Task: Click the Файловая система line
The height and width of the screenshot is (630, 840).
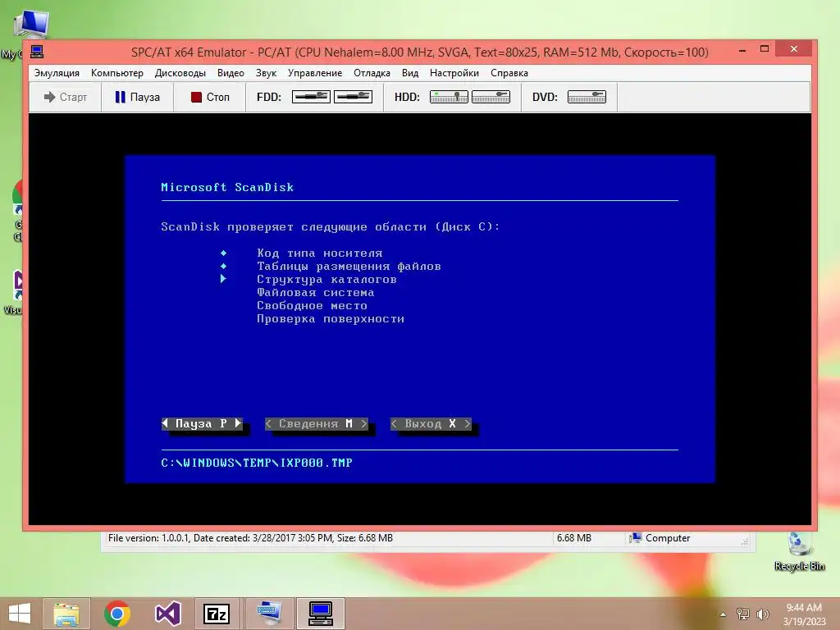Action: coord(315,293)
